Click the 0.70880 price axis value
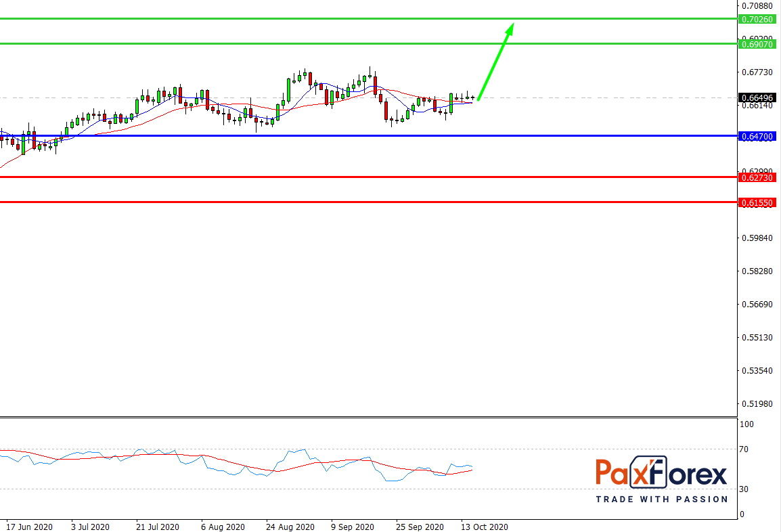Image resolution: width=781 pixels, height=532 pixels. click(757, 6)
